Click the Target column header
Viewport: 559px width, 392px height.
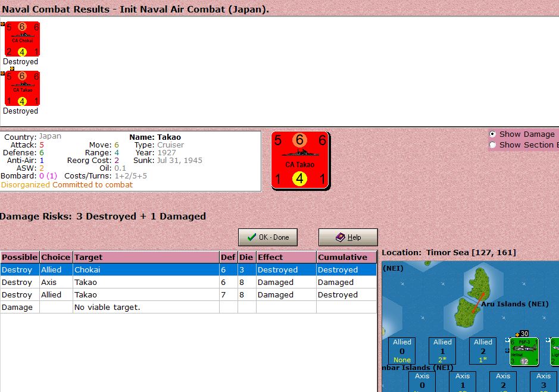click(x=146, y=258)
